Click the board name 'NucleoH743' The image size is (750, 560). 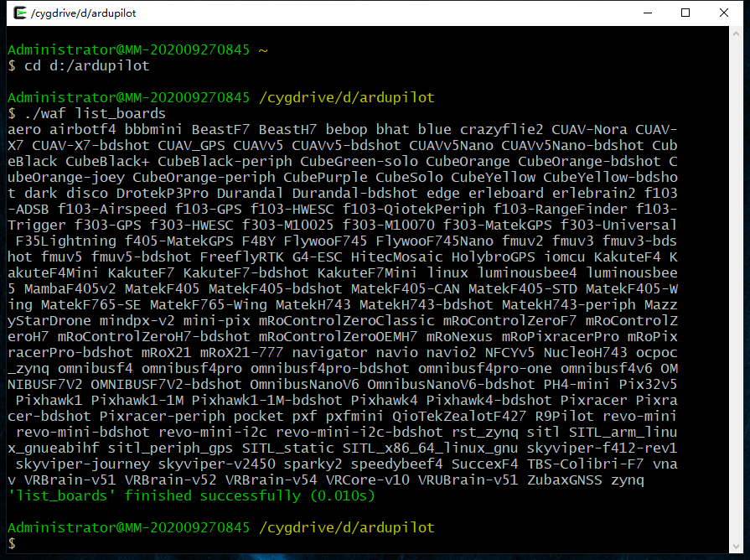coord(585,352)
